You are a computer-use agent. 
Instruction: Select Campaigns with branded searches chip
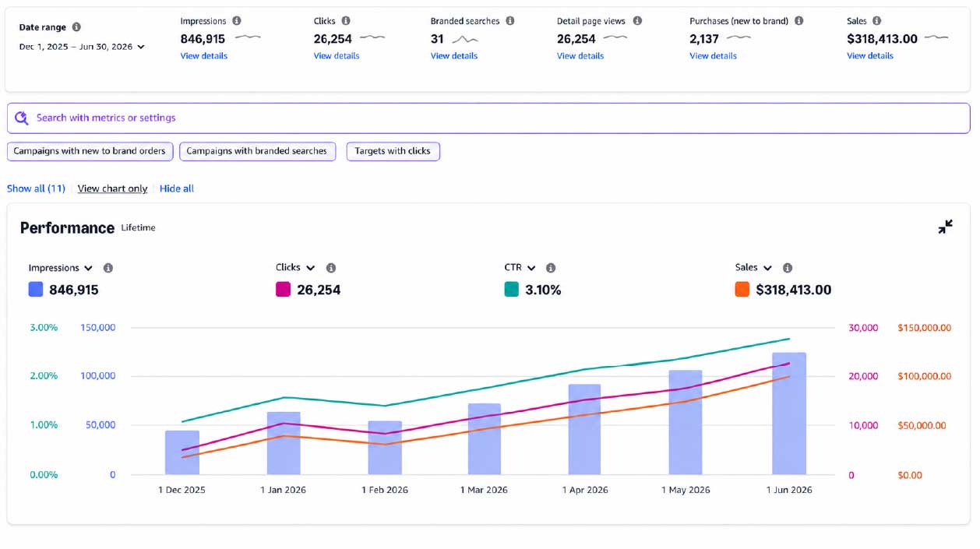coord(257,151)
